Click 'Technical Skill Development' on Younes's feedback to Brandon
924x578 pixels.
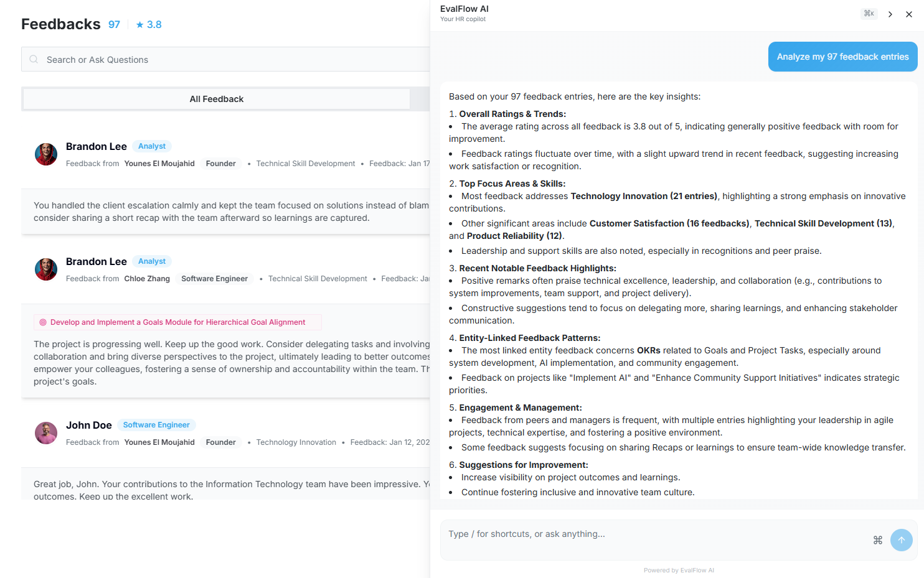pos(306,164)
